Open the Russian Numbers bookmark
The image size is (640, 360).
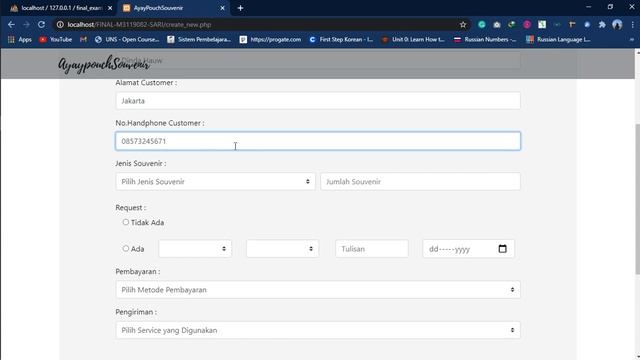click(x=485, y=40)
